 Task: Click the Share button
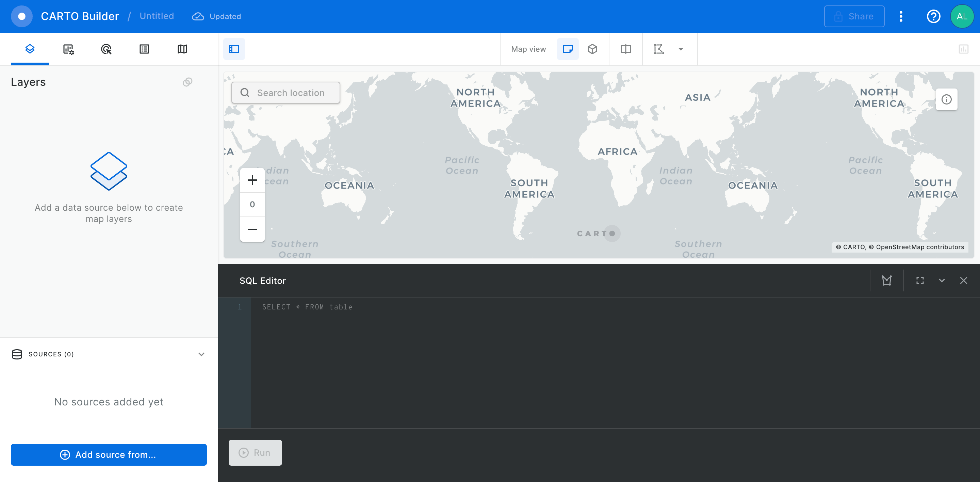tap(854, 16)
